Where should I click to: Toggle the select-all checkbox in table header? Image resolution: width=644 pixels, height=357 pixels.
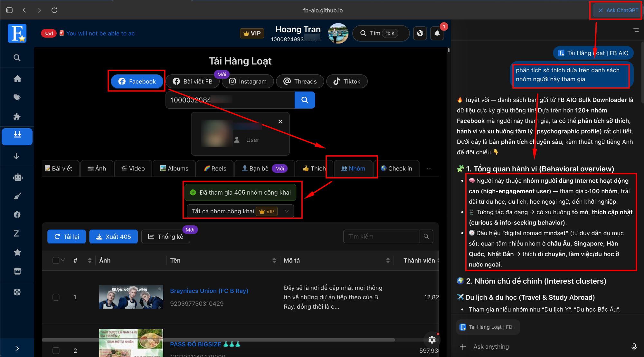tap(56, 260)
